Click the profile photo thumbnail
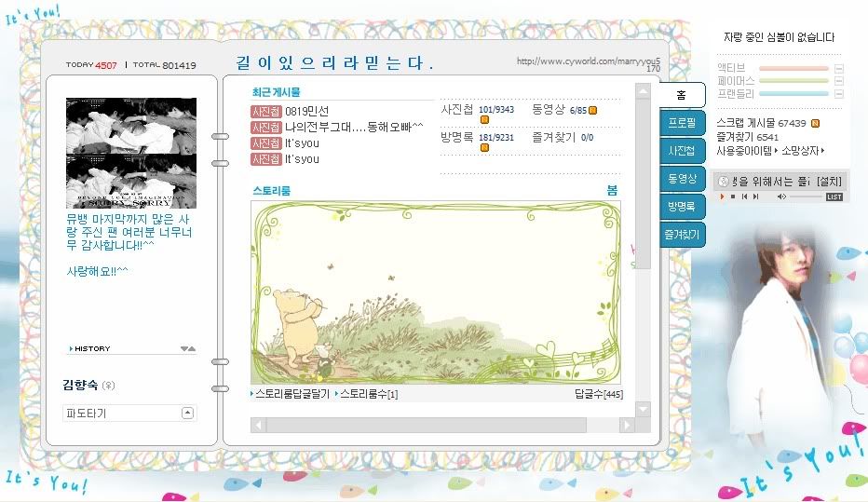This screenshot has width=868, height=502. point(131,154)
